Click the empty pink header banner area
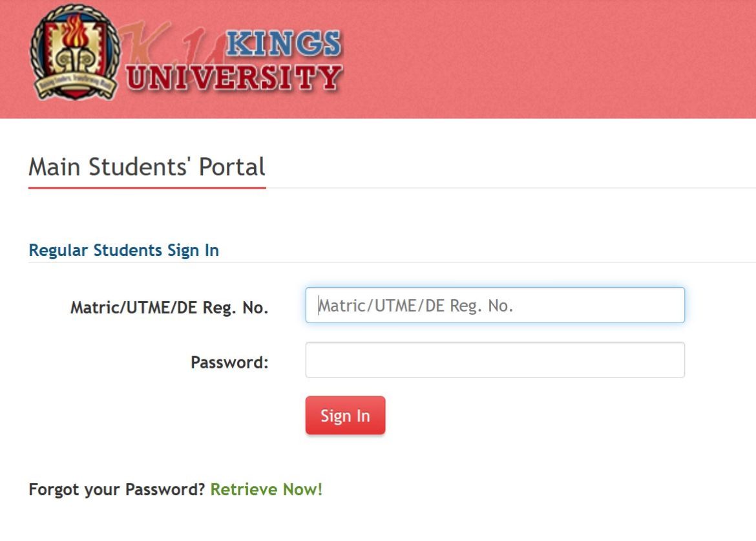756x541 pixels. click(549, 58)
